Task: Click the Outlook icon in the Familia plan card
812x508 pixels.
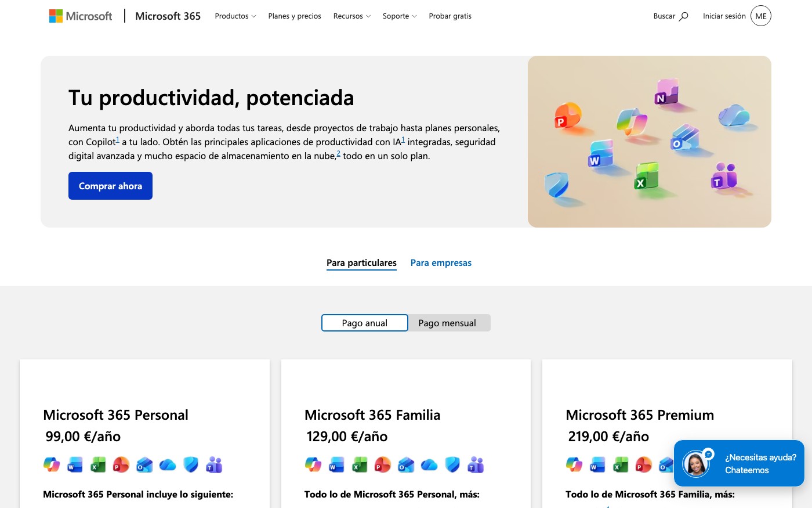Action: click(x=406, y=464)
